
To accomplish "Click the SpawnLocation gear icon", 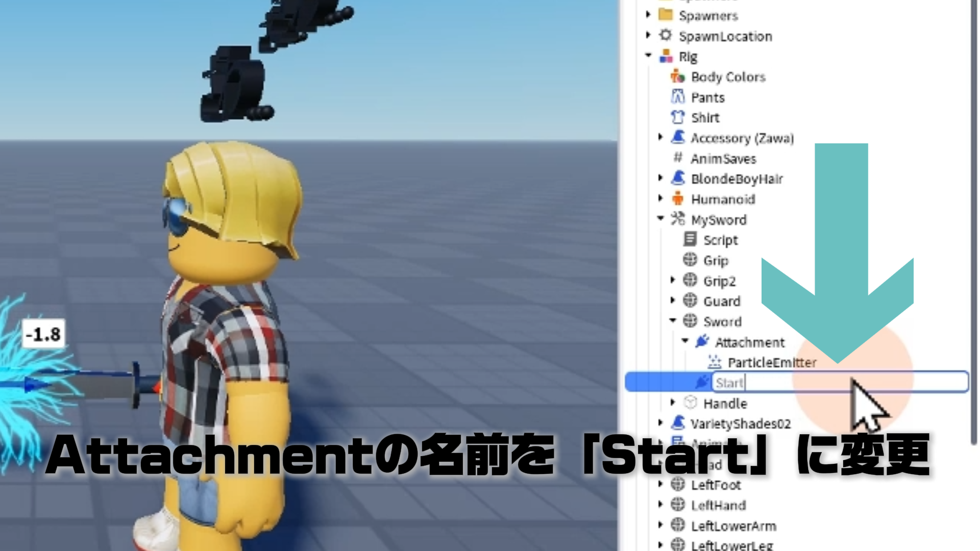I will click(665, 36).
